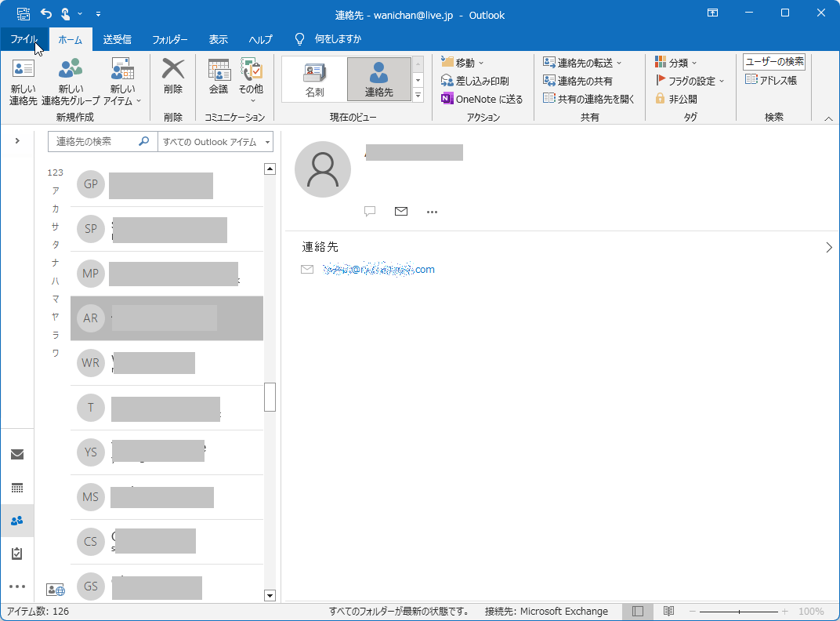Create a new contact group

click(71, 82)
